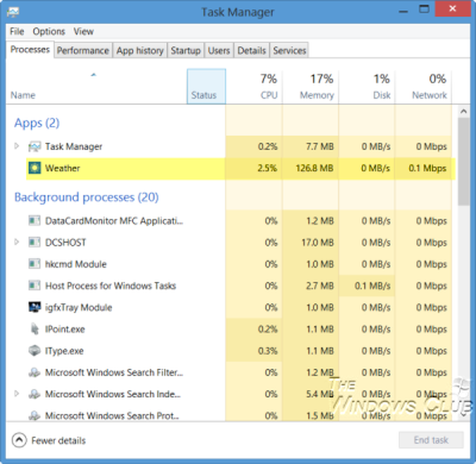The width and height of the screenshot is (476, 464).
Task: Expand the Task Manager app row
Action: 17,146
